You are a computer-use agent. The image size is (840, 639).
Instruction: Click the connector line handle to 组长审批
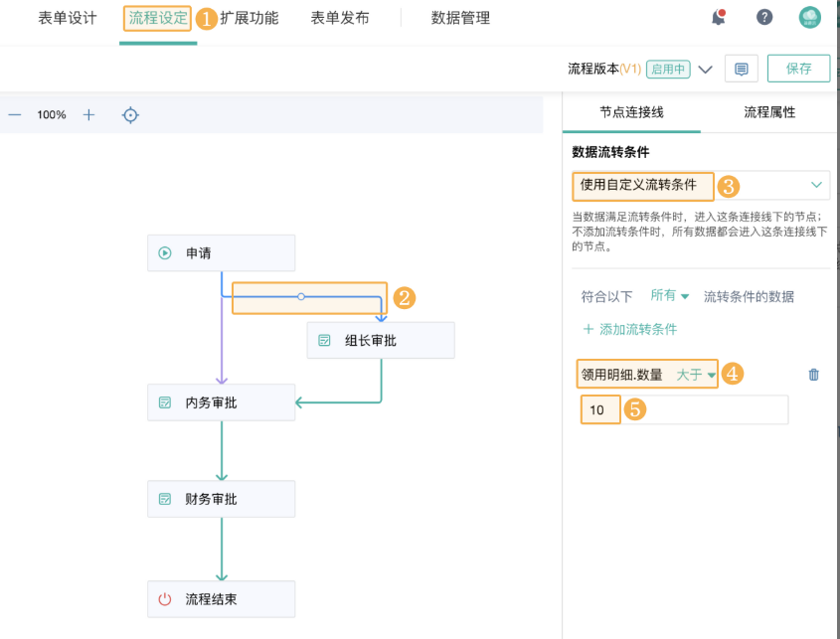pyautogui.click(x=301, y=296)
